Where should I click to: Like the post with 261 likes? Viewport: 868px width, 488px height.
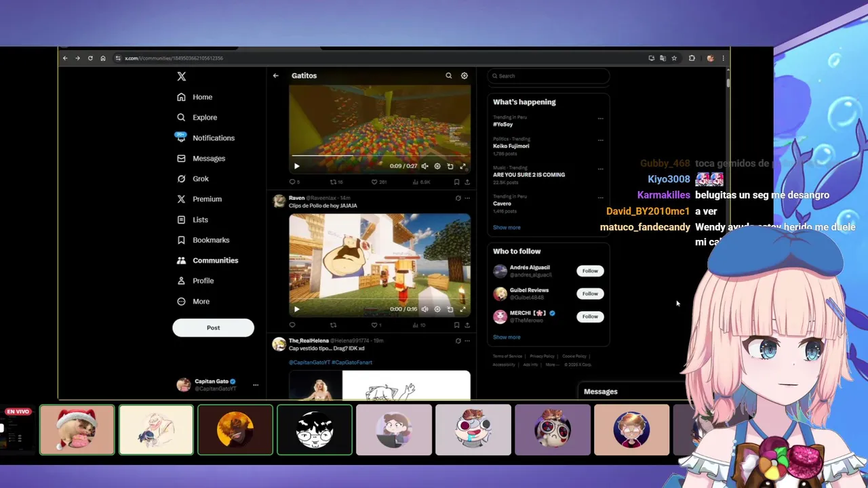point(378,182)
